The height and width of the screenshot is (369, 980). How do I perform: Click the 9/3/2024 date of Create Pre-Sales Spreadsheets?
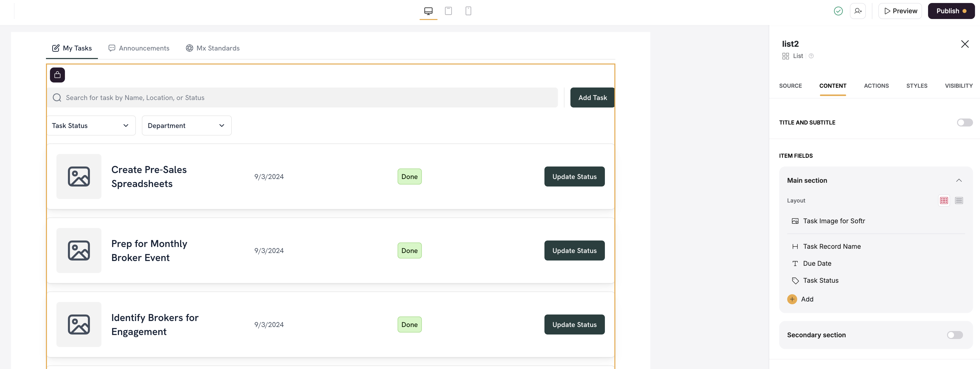(269, 177)
